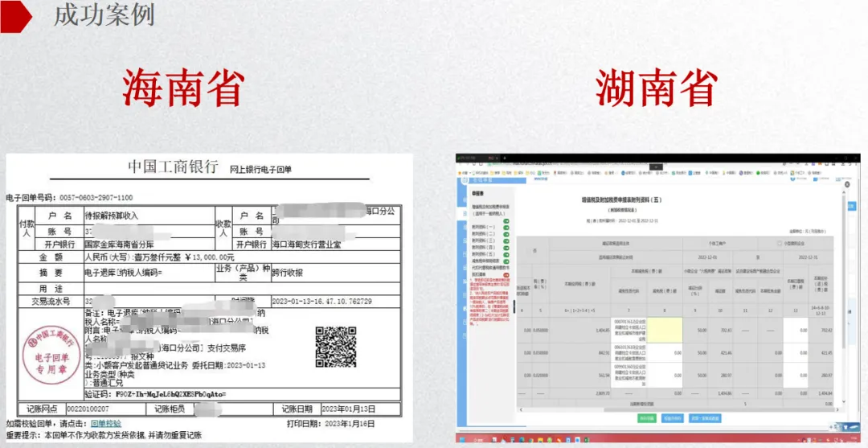
Task: Click the green badge beside 附列资料（四）
Action: (x=506, y=248)
